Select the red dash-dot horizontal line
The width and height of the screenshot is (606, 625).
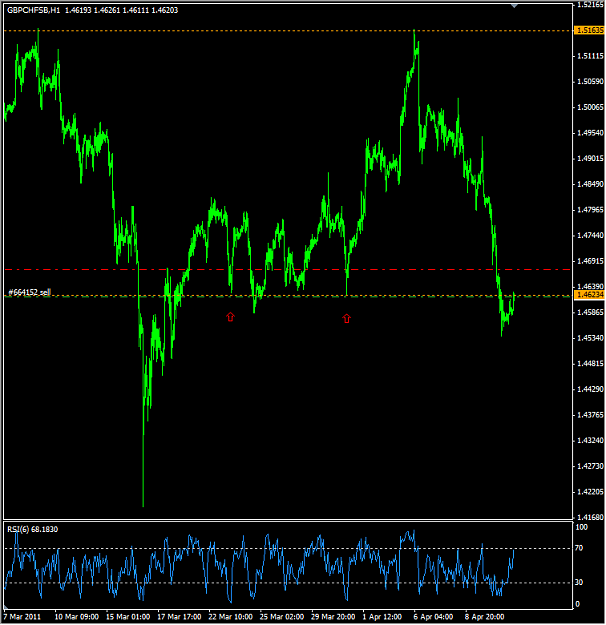point(287,270)
